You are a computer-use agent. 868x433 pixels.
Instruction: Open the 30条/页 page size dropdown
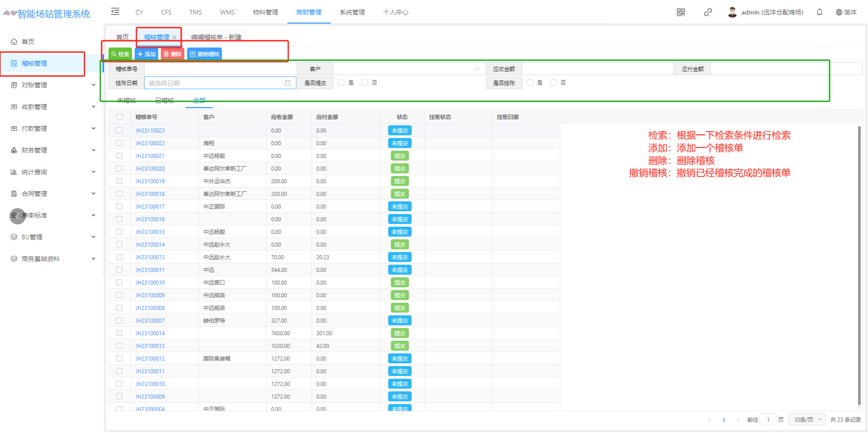click(807, 420)
